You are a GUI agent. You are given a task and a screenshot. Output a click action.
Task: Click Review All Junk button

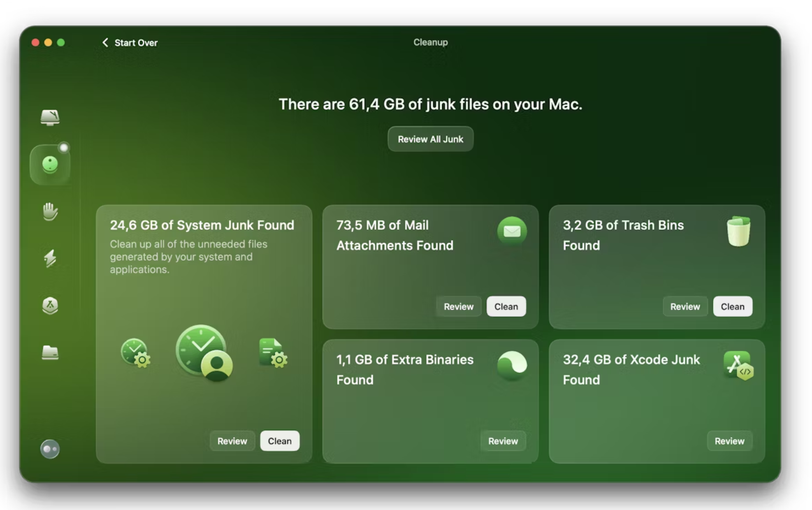(430, 139)
